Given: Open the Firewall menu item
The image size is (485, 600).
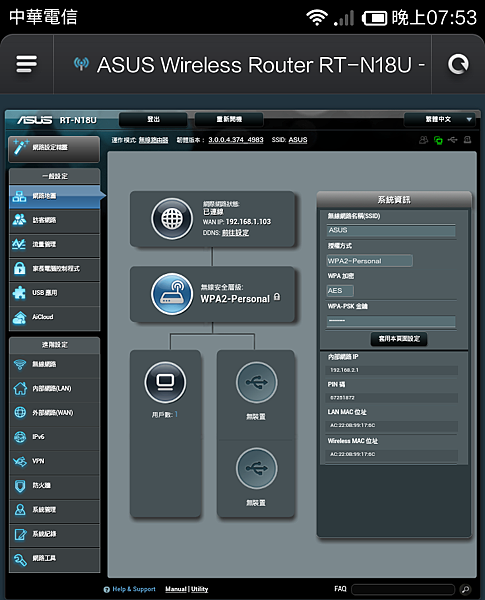Looking at the screenshot, I should [x=54, y=486].
